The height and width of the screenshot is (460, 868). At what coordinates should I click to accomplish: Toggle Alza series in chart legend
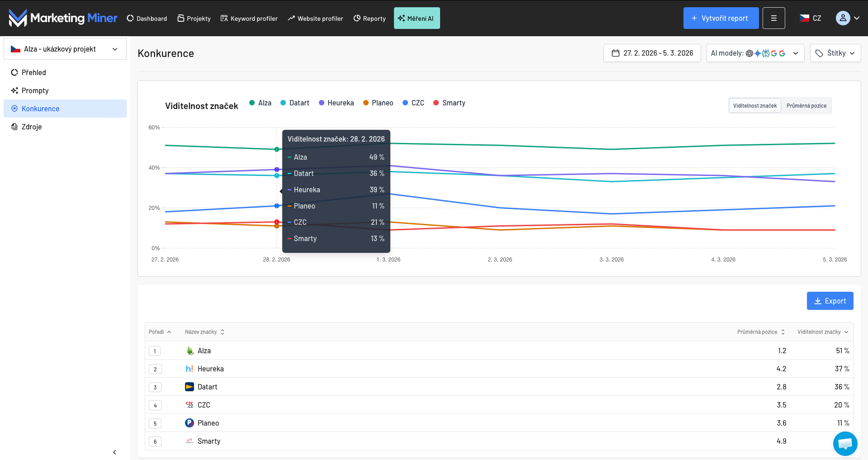point(260,103)
